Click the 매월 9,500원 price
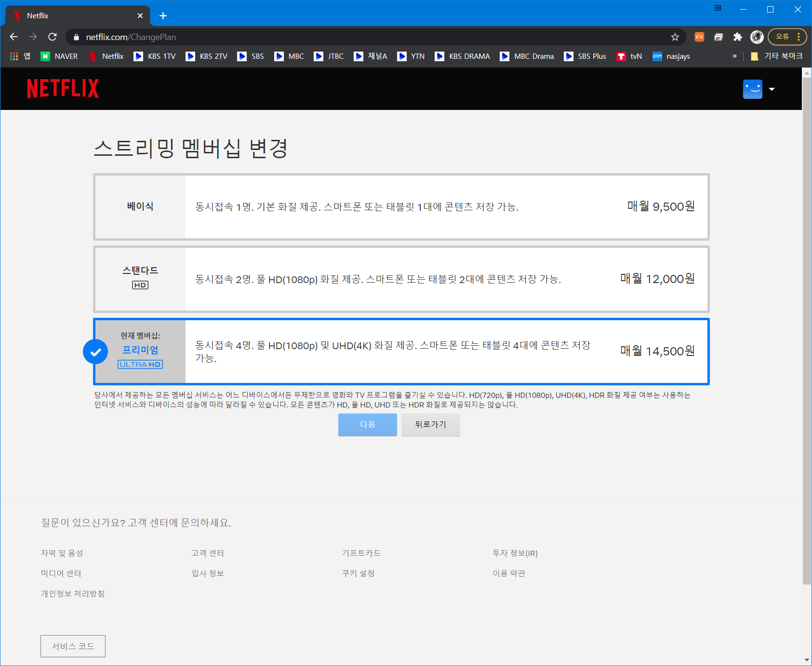This screenshot has width=812, height=666. point(661,206)
